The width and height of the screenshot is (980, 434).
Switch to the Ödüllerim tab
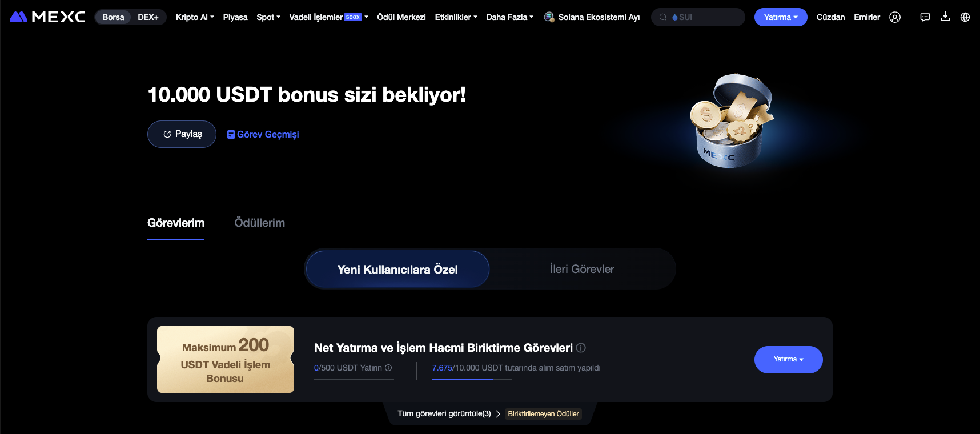(x=260, y=223)
